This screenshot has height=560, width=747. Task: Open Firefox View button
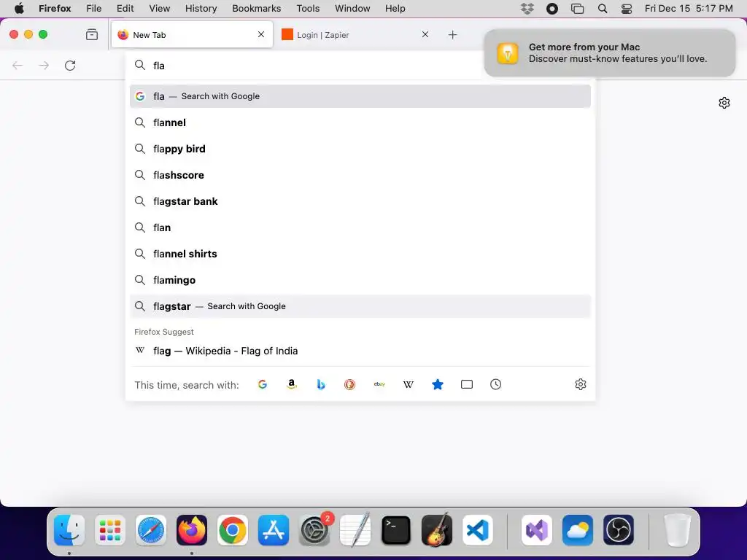tap(92, 35)
